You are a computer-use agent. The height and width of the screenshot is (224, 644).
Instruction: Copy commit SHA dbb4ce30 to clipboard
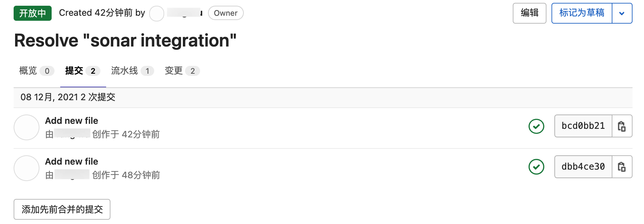pos(622,167)
